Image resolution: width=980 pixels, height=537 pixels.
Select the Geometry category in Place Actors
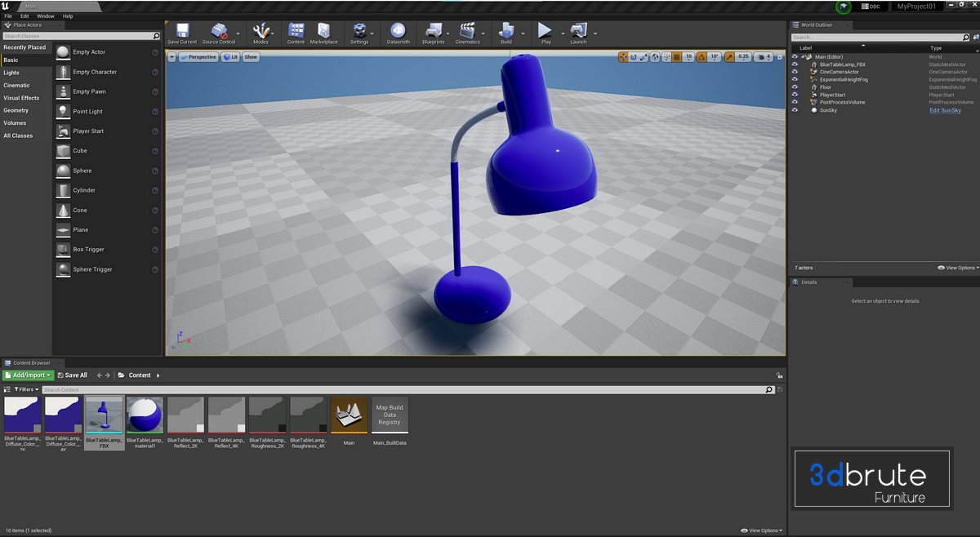(x=16, y=110)
